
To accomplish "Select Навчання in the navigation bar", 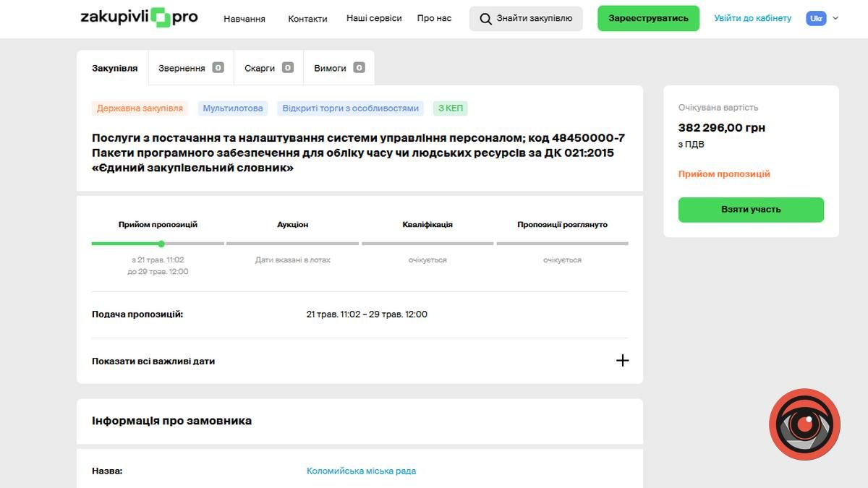I will pos(244,20).
